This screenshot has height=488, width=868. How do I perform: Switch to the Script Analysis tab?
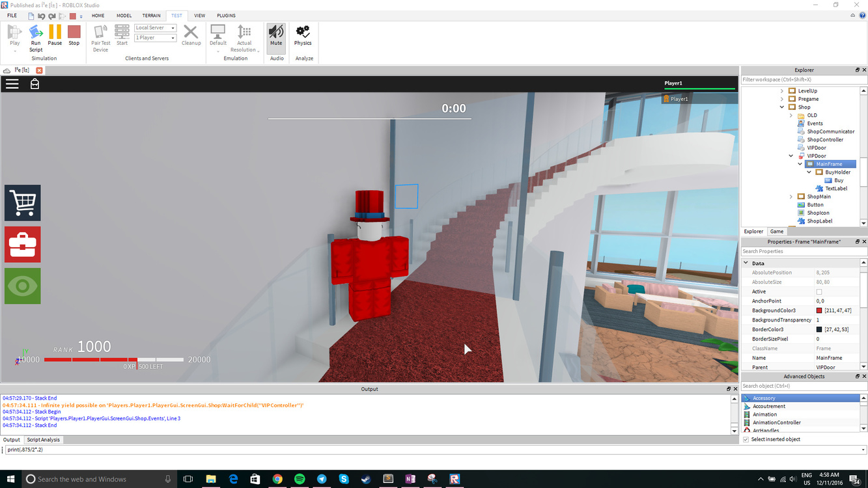[44, 440]
